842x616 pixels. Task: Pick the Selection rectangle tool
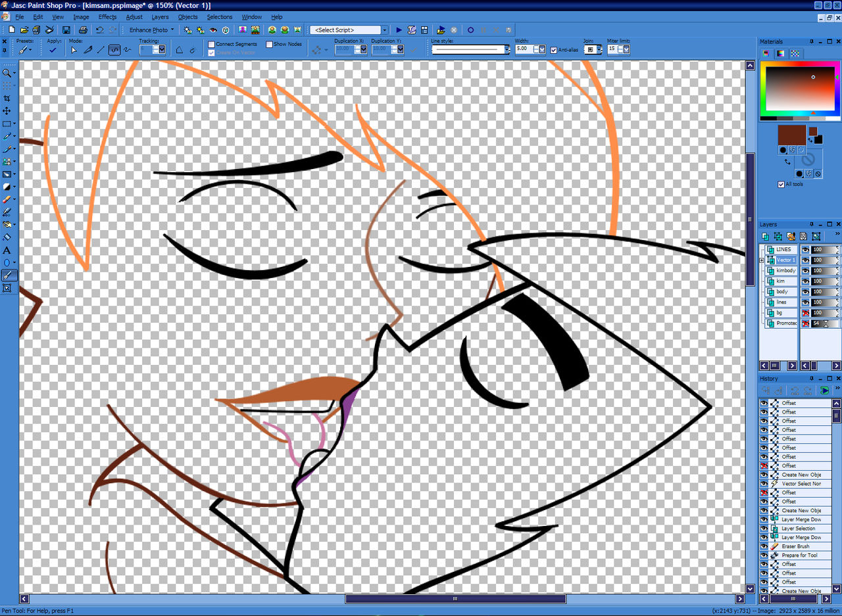click(x=7, y=124)
